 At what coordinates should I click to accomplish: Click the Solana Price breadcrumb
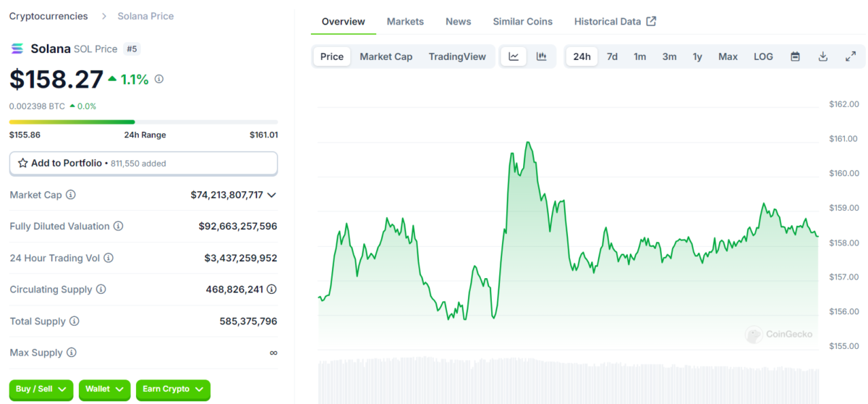pos(145,16)
